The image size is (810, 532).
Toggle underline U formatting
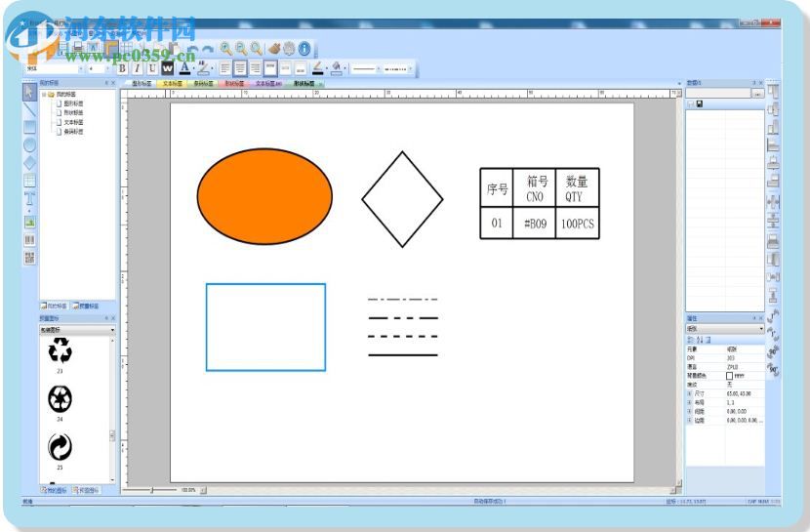(152, 68)
